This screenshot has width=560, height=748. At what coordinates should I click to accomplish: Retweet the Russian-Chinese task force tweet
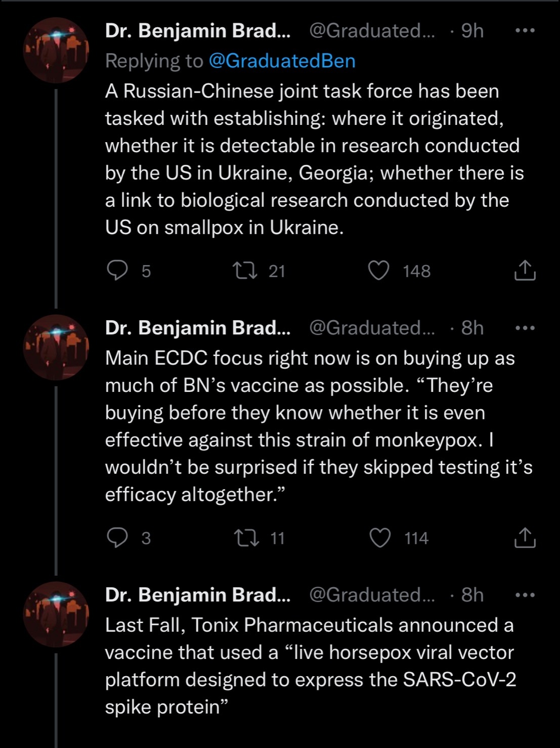tap(248, 271)
